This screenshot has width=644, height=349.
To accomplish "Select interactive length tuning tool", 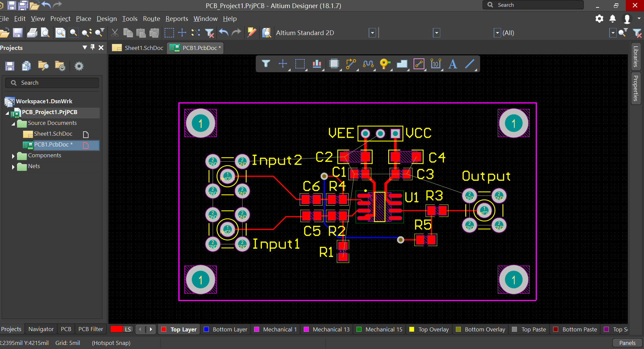I will (x=368, y=63).
